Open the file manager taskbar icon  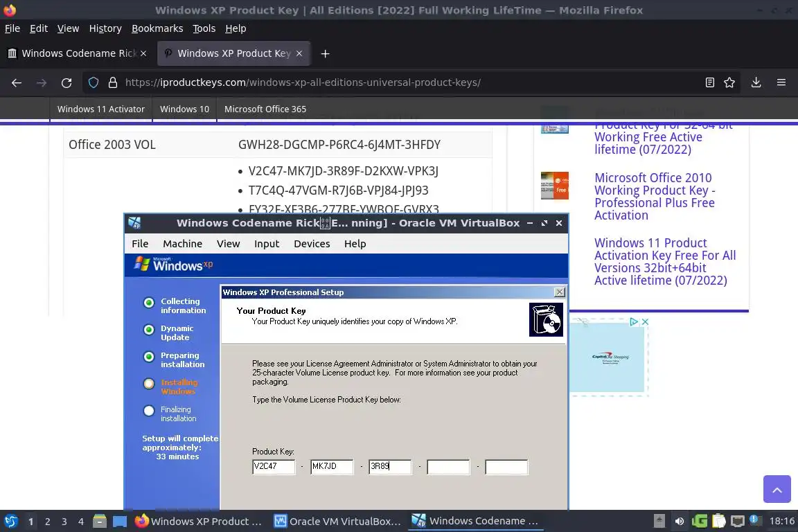pyautogui.click(x=100, y=522)
